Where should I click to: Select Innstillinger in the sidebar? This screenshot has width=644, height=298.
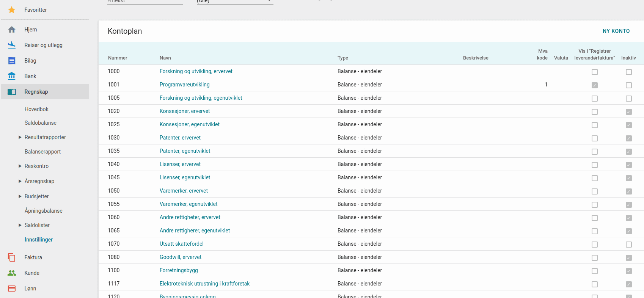pos(39,240)
